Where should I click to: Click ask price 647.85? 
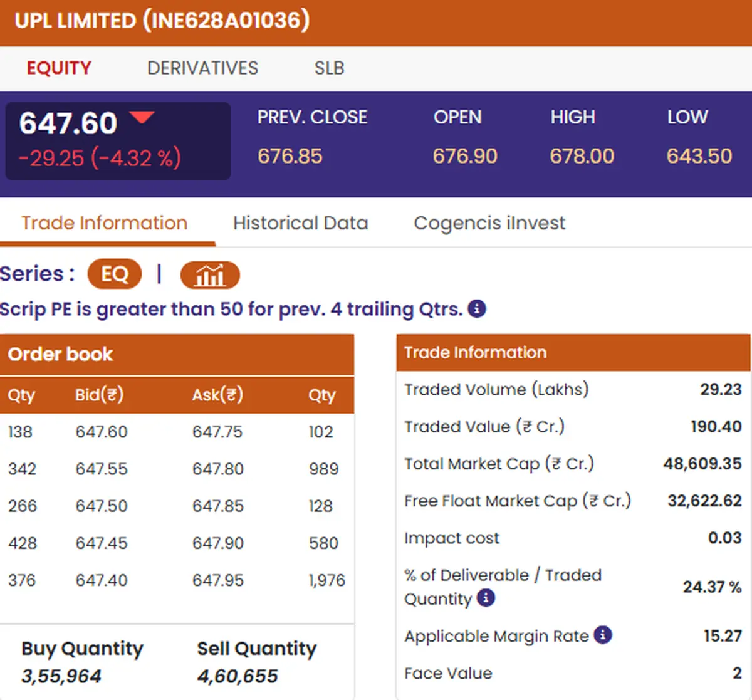coord(218,506)
